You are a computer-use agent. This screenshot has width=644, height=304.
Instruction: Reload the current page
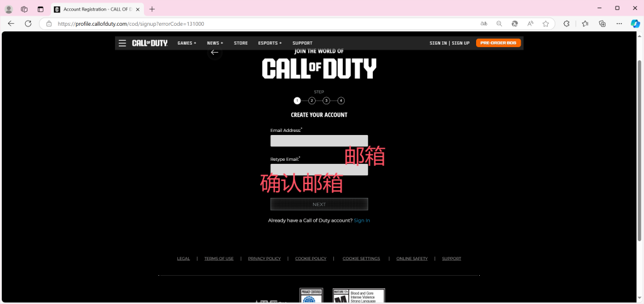pos(28,24)
